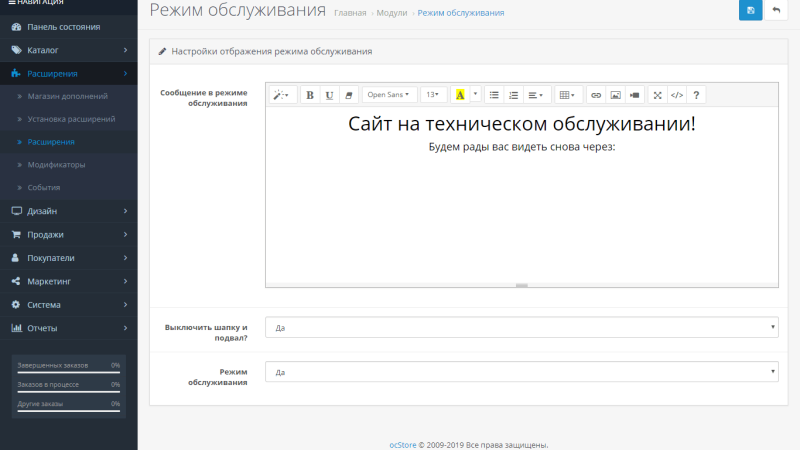Click the 'Главная' breadcrumb link
Viewport: 800px width, 450px height.
pyautogui.click(x=350, y=13)
